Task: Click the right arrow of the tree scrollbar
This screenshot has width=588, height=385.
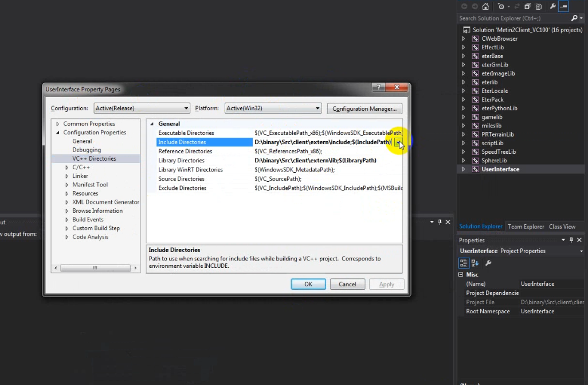Action: click(135, 268)
